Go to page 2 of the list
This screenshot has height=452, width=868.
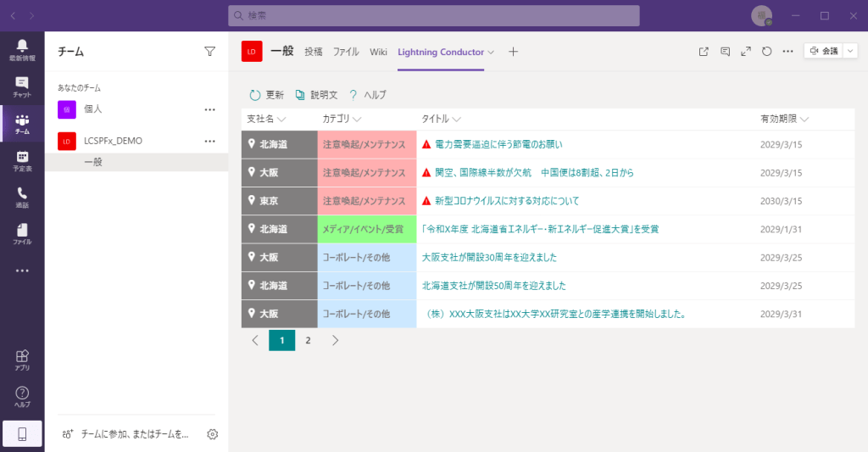tap(308, 340)
